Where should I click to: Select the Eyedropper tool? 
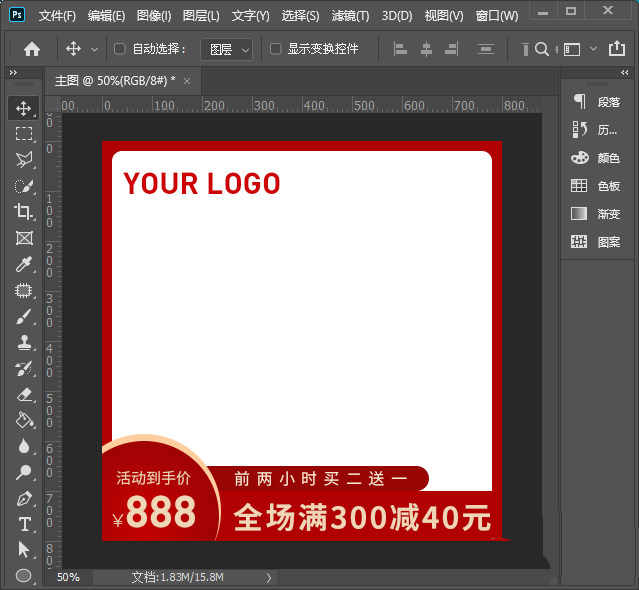click(x=24, y=264)
